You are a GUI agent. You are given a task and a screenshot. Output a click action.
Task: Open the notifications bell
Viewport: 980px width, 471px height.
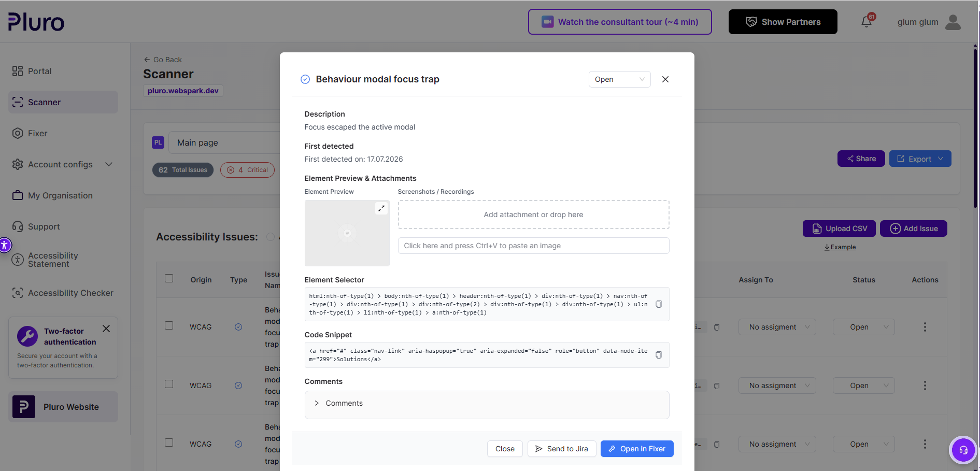pos(867,22)
